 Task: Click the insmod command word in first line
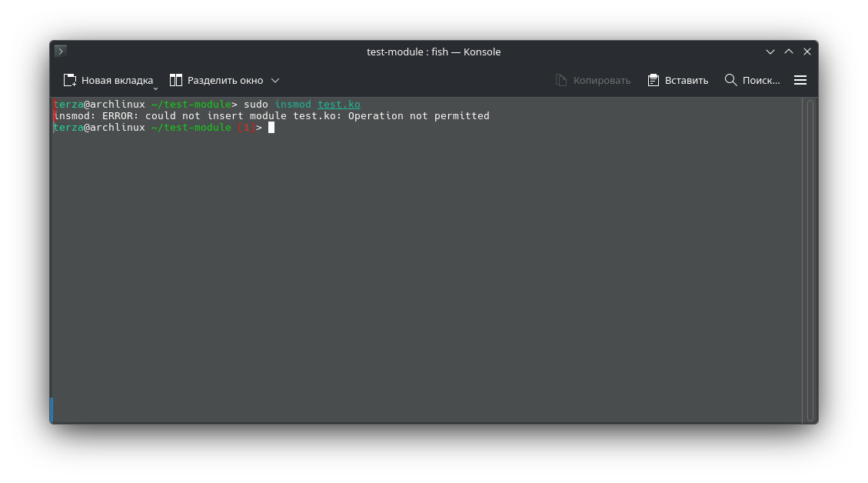tap(293, 104)
